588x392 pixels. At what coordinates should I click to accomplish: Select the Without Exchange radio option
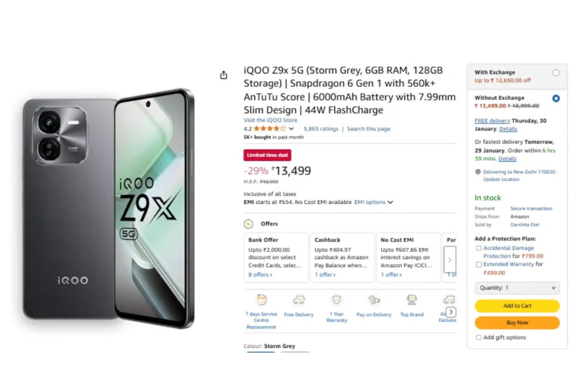[556, 98]
